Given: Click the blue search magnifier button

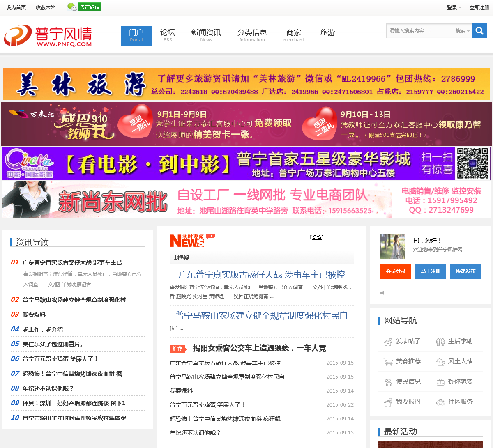Looking at the screenshot, I should coord(479,31).
